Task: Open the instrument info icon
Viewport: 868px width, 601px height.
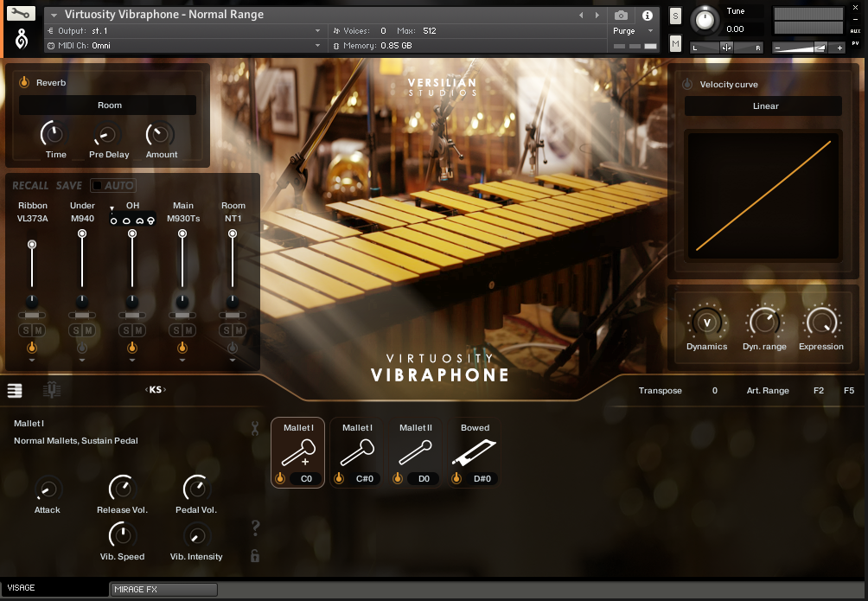Action: (x=648, y=16)
